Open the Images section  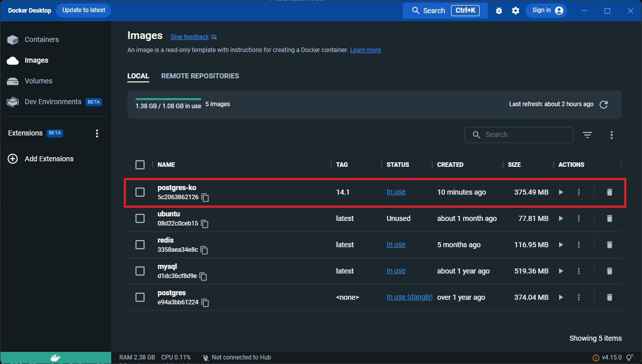[56, 60]
